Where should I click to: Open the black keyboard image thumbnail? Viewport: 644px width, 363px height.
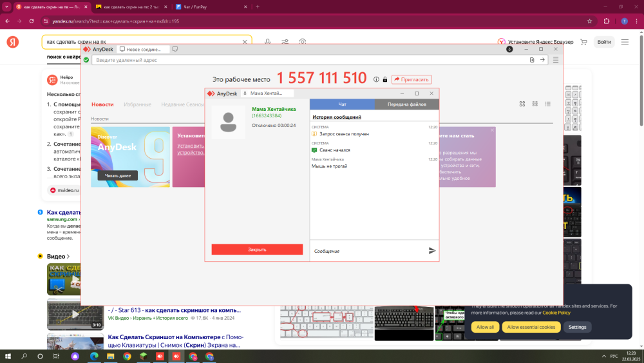pos(404,323)
